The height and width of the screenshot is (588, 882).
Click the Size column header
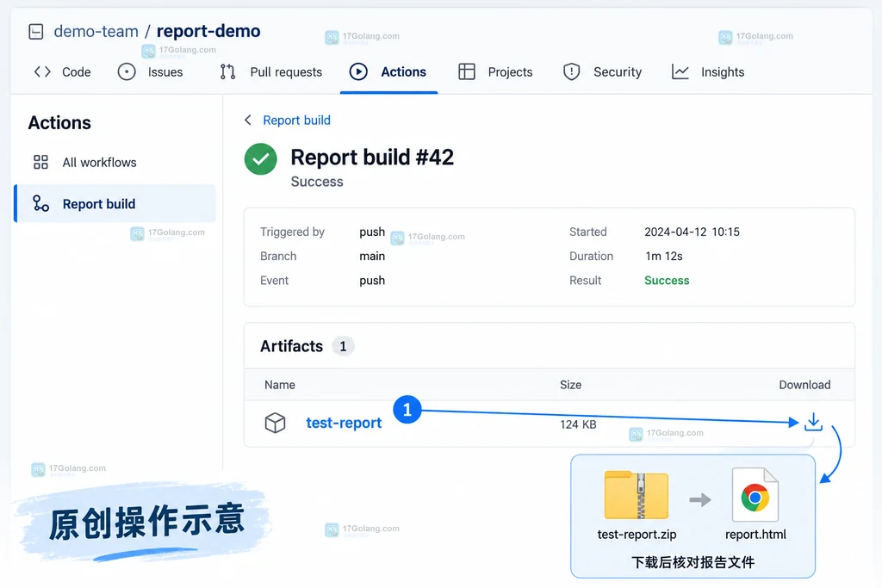pyautogui.click(x=570, y=385)
